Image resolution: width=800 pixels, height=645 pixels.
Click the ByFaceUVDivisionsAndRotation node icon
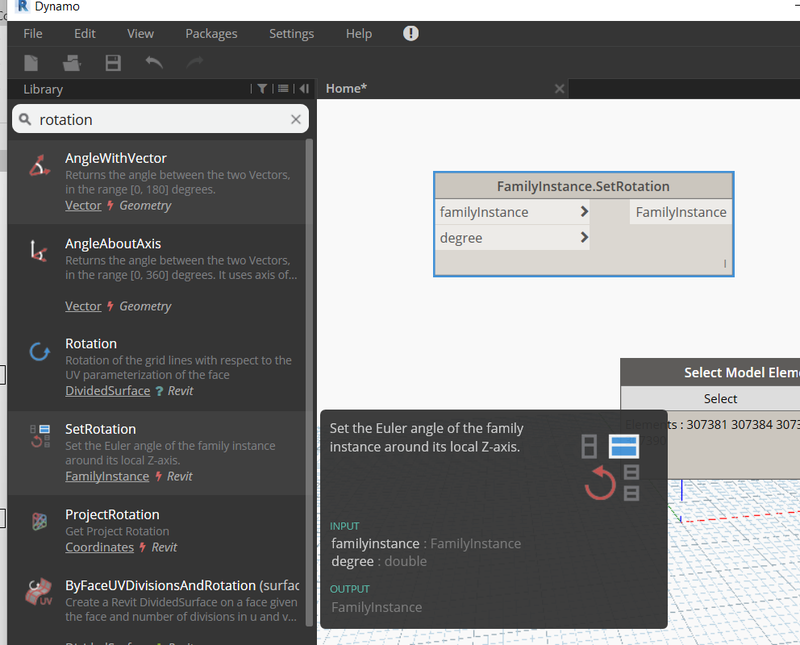click(x=39, y=592)
